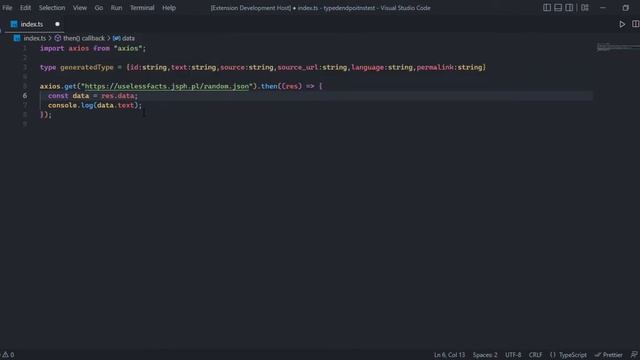Screen dimensions: 640x360
Task: Restore down the VS Code window
Action: click(x=626, y=8)
